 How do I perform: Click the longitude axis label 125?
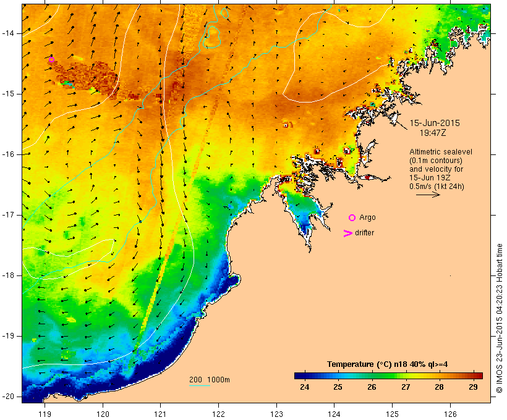pos(392,414)
